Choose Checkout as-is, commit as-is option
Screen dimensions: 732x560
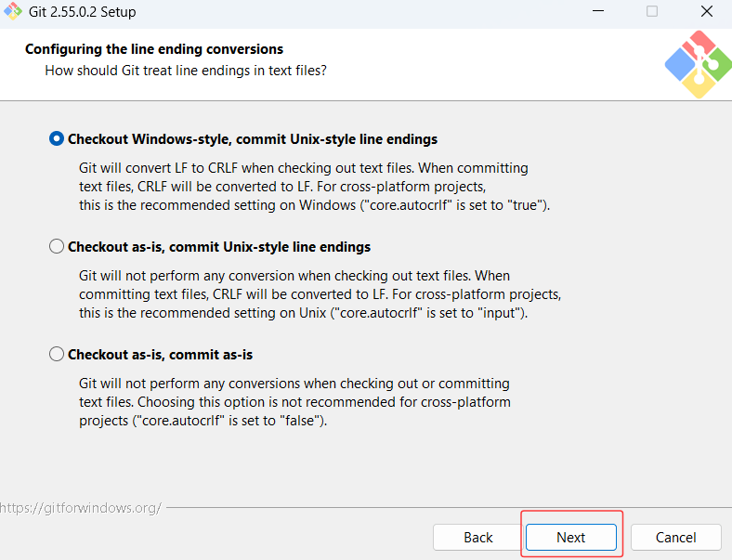[57, 354]
